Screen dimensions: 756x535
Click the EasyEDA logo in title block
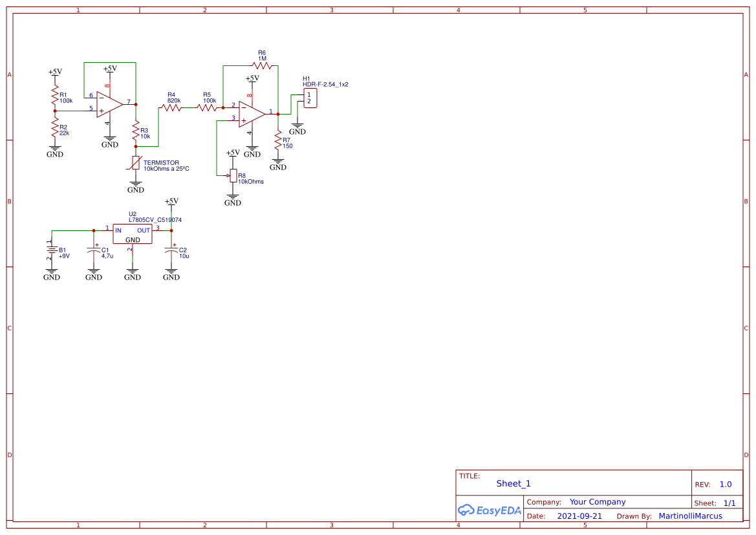coord(490,510)
